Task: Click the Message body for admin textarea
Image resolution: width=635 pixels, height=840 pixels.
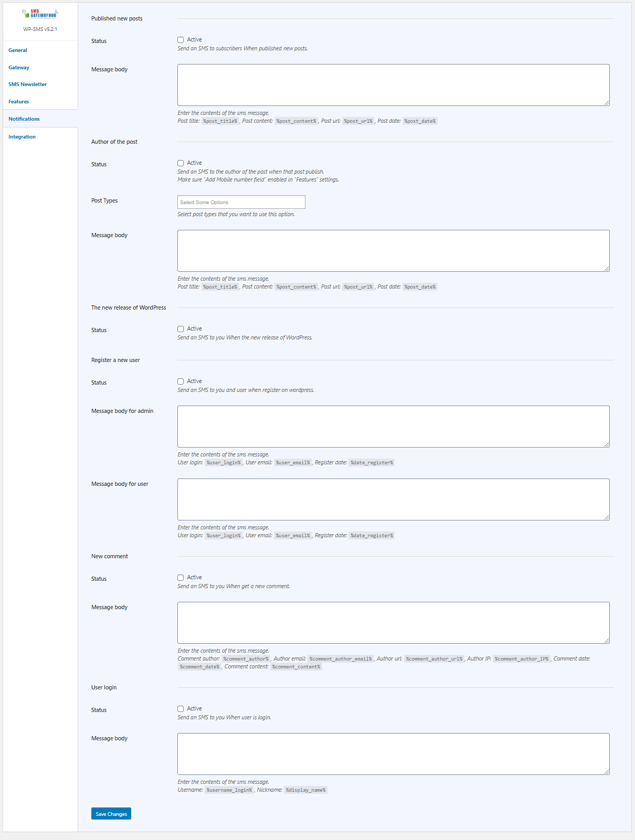Action: click(x=394, y=427)
